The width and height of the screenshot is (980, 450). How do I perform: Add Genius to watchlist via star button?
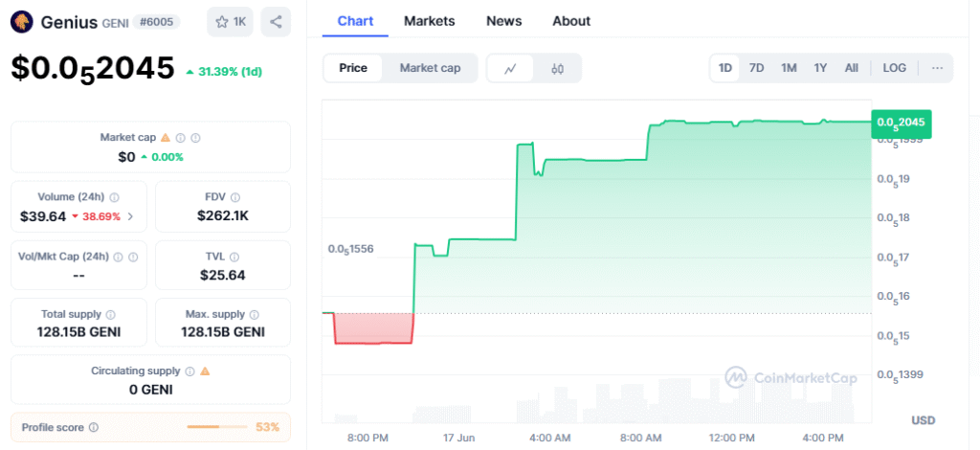tap(230, 22)
